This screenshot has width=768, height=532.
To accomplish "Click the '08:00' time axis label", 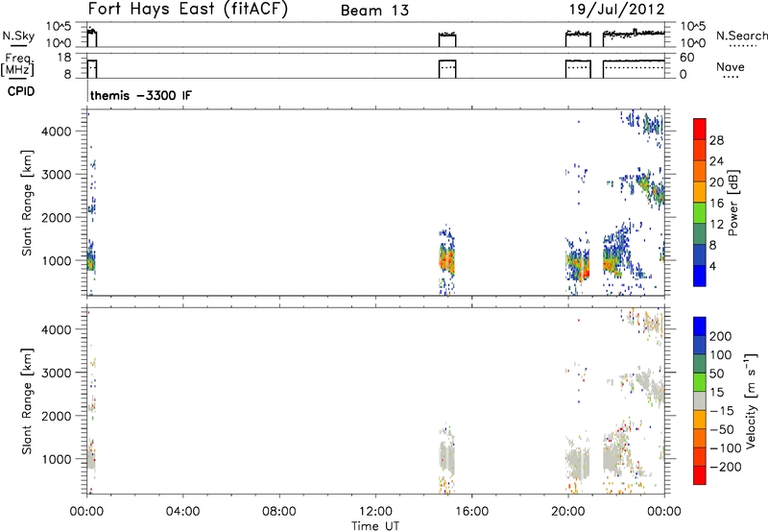I will [279, 512].
